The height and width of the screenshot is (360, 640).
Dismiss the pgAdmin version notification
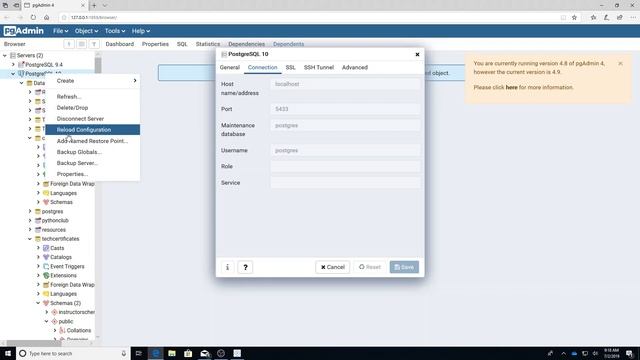tap(620, 64)
